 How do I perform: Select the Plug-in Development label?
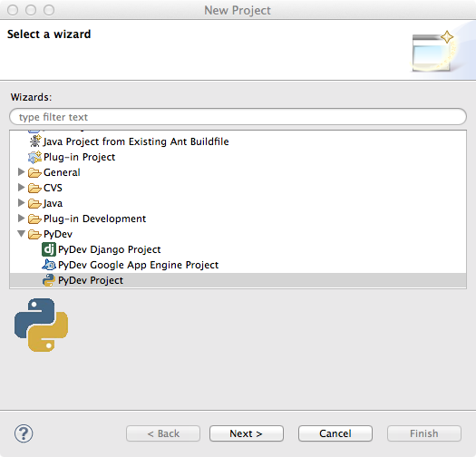[94, 219]
